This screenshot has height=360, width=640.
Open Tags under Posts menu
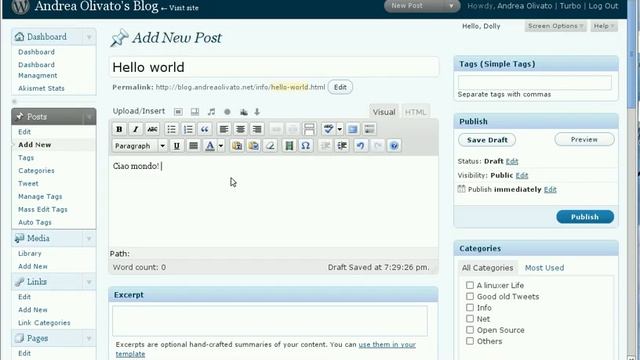(26, 158)
